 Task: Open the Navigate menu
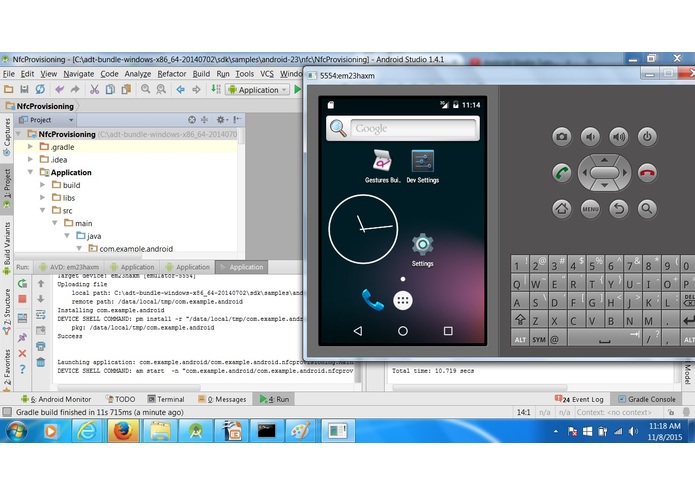click(x=78, y=74)
